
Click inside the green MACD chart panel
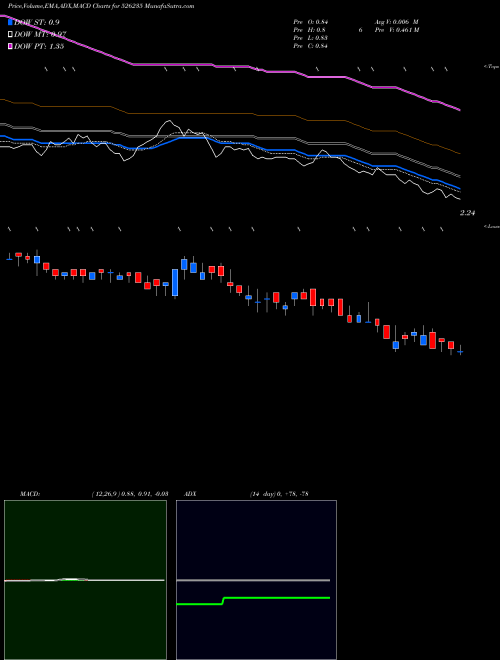tap(85, 580)
